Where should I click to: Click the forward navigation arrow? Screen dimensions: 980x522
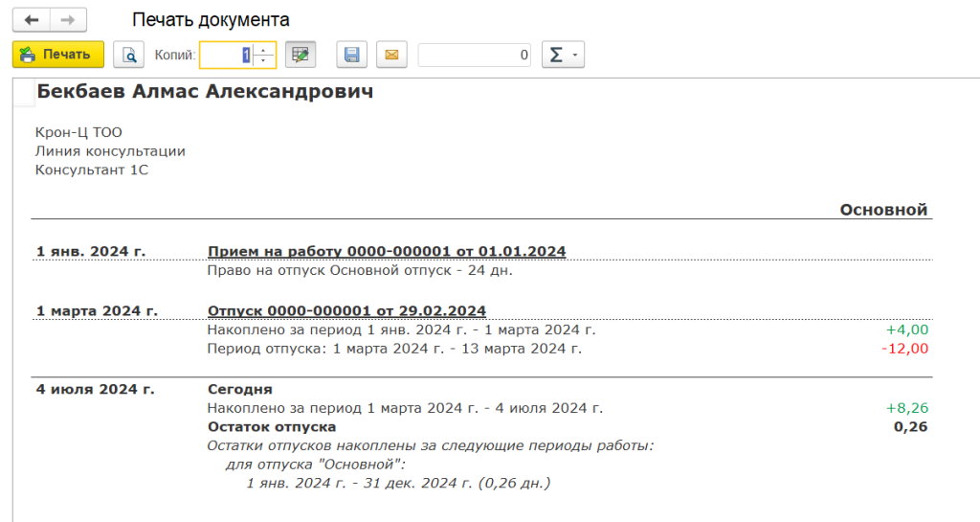[x=67, y=20]
